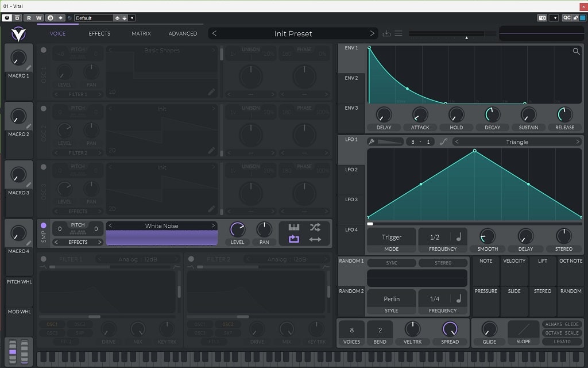The width and height of the screenshot is (588, 368).
Task: Click the OSC 2 wavetable edit pencil icon
Action: click(211, 151)
